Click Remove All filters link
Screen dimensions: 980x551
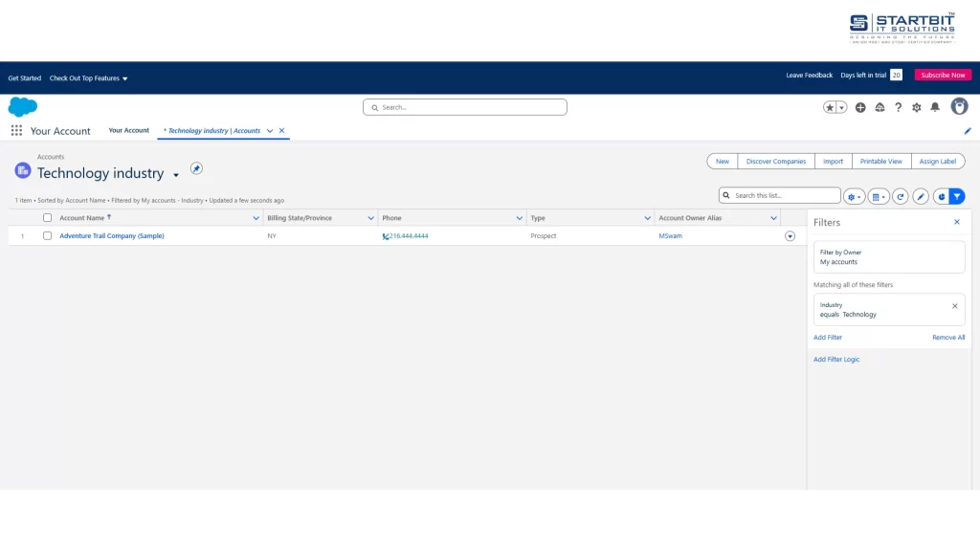(x=948, y=338)
